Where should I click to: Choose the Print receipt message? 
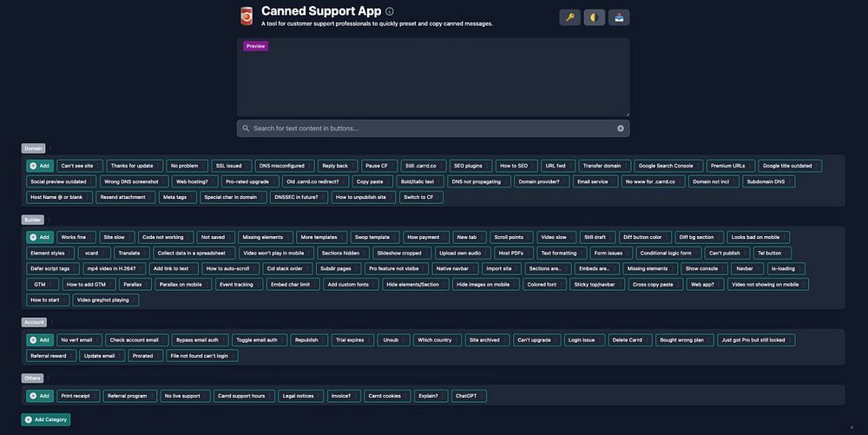tap(78, 396)
